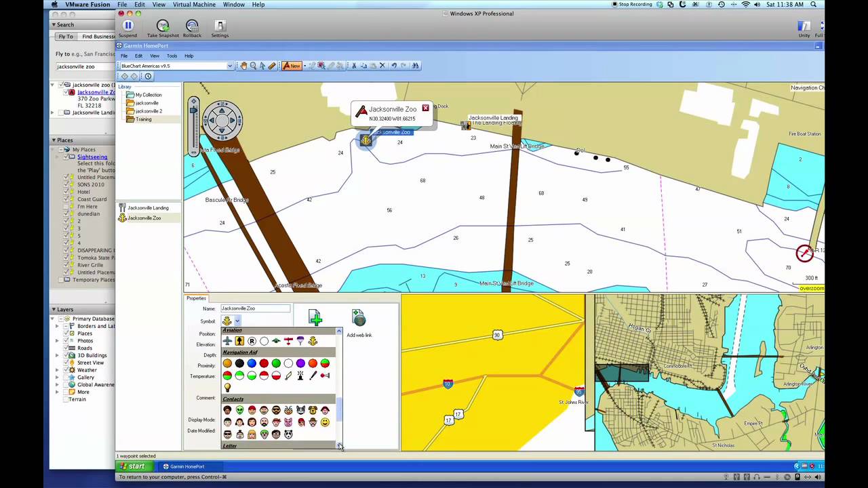Image resolution: width=868 pixels, height=488 pixels.
Task: Select Jacksonville Landing in the waypoint list
Action: (x=144, y=208)
